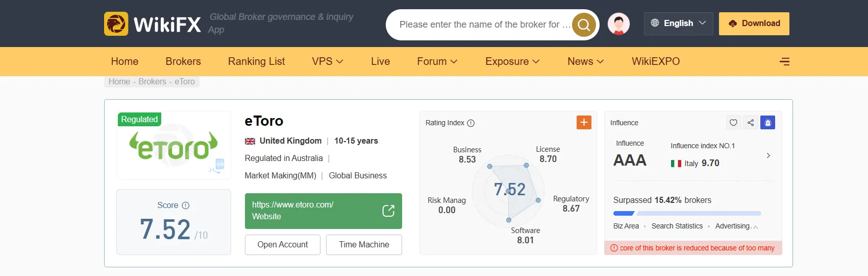Viewport: 868px width, 276px height.
Task: Click the Regulatory 8.67 rating
Action: click(x=571, y=204)
